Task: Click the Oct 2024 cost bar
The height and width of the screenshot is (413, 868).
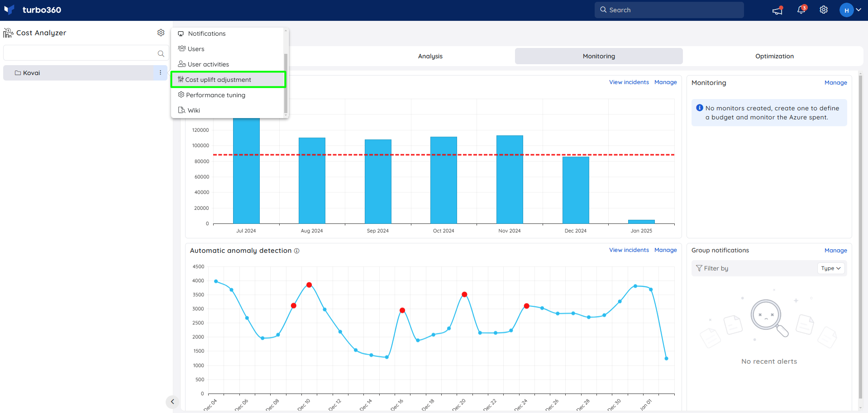Action: pos(444,180)
